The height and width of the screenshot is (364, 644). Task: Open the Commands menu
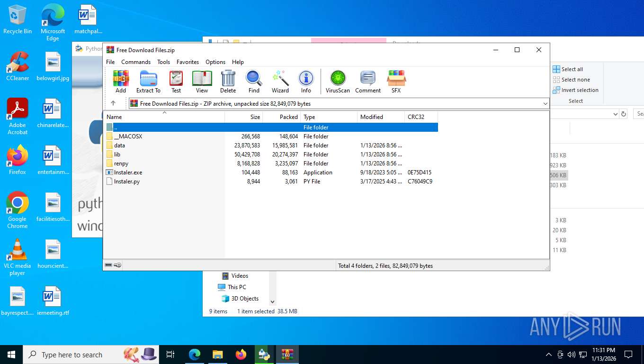coord(136,62)
